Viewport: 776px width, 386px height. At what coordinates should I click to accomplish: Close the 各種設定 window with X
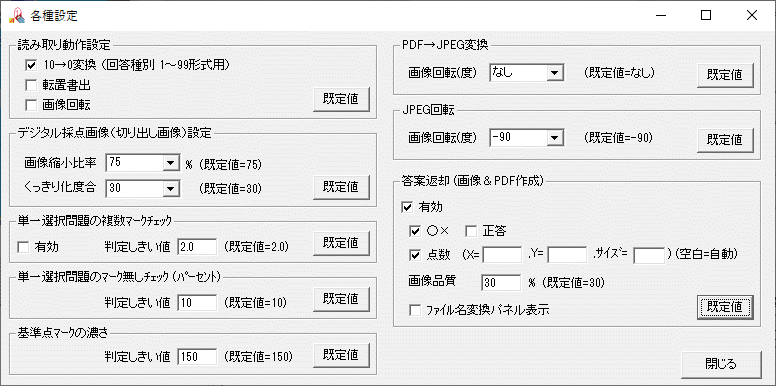(752, 15)
